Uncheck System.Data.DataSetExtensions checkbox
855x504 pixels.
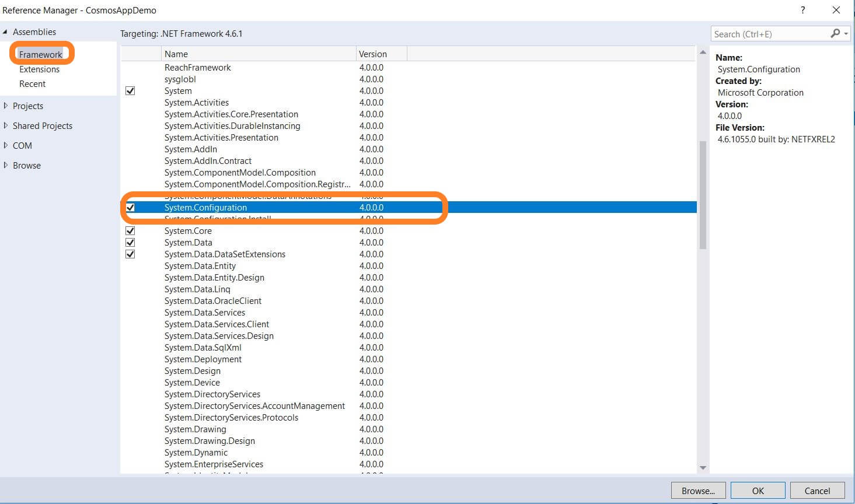tap(130, 254)
